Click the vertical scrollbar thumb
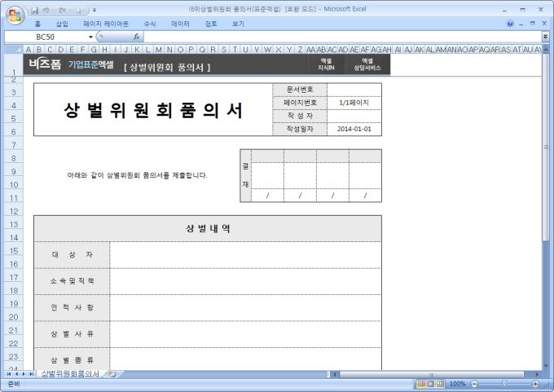Screen dimensions: 554x392 coord(546,147)
